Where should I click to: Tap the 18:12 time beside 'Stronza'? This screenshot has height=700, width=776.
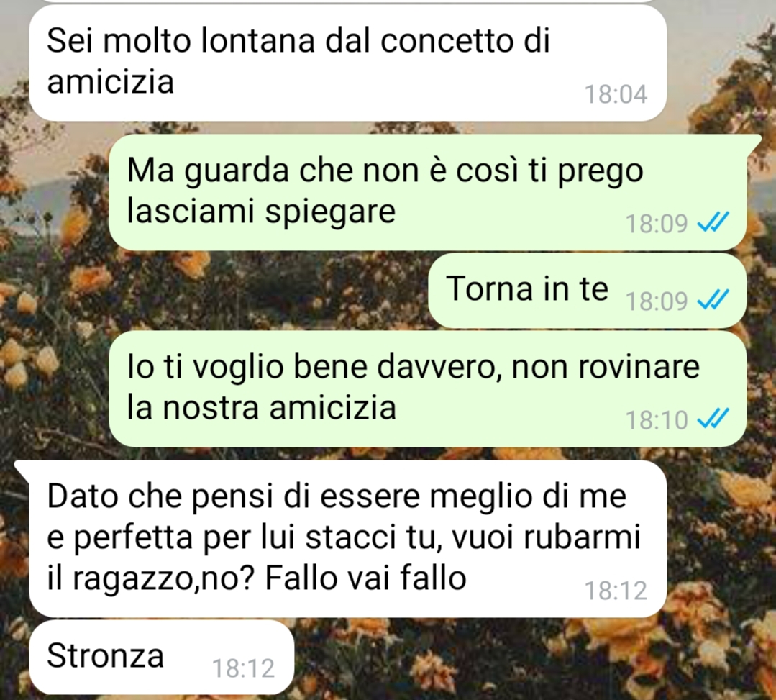(243, 668)
